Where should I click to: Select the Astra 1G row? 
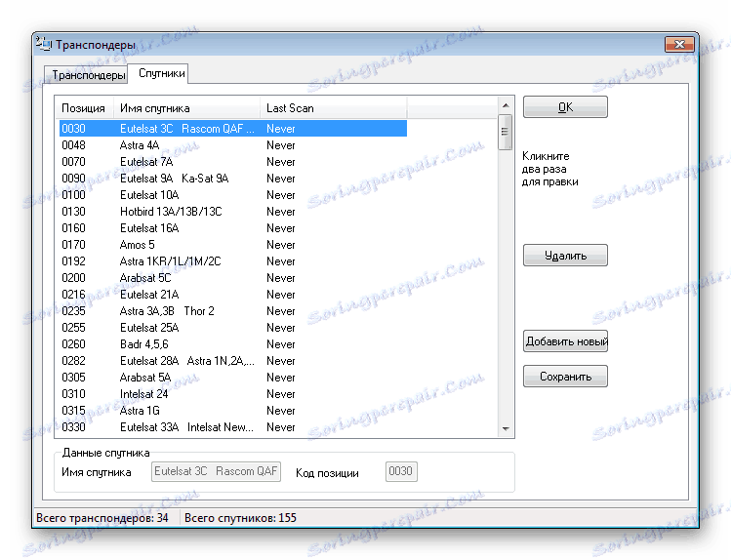pos(233,411)
